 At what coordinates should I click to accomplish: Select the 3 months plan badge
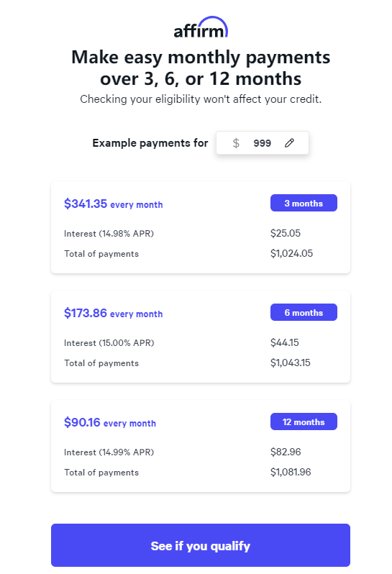304,203
